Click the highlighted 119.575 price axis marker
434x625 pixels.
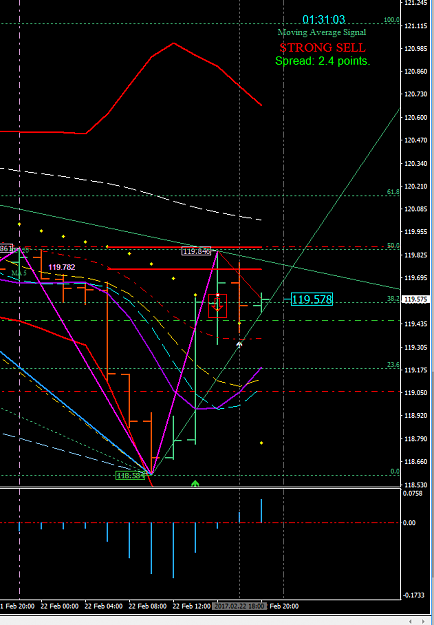[416, 300]
